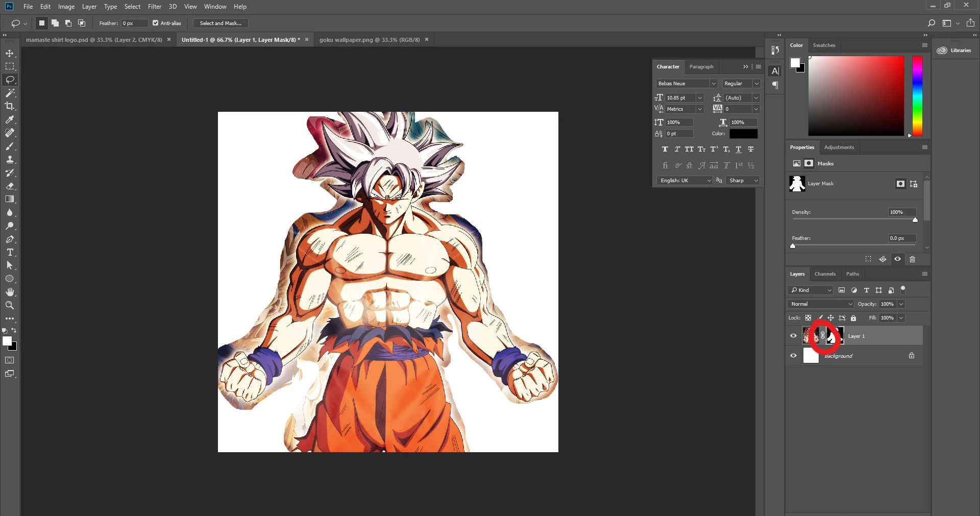Click the Feather input field in options bar
The image size is (980, 516).
[134, 23]
